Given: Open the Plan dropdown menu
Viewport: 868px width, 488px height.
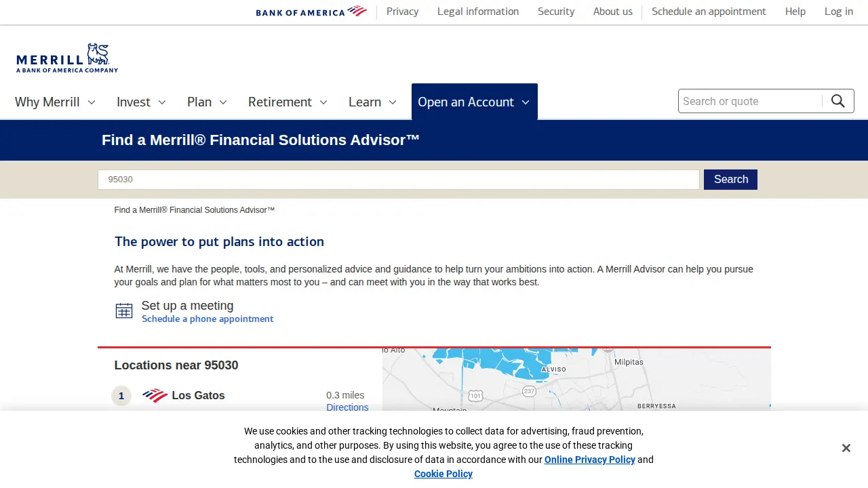Looking at the screenshot, I should click(x=207, y=102).
